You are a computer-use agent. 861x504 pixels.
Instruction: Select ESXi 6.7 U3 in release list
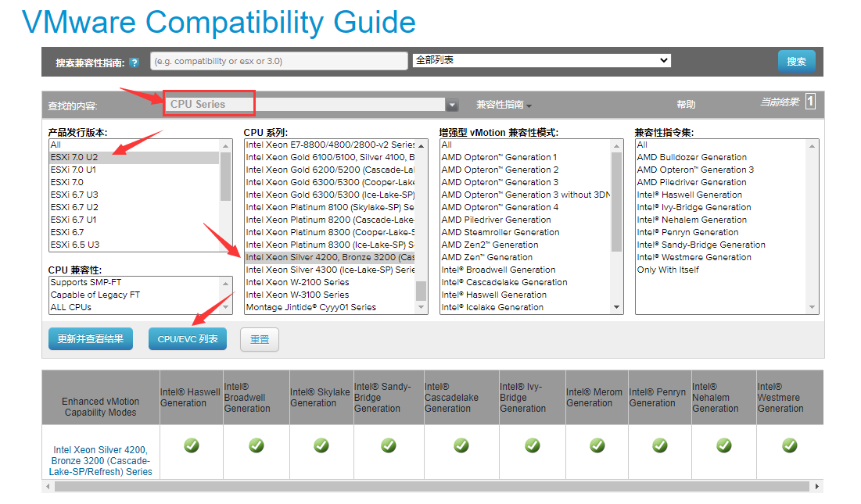click(x=134, y=195)
